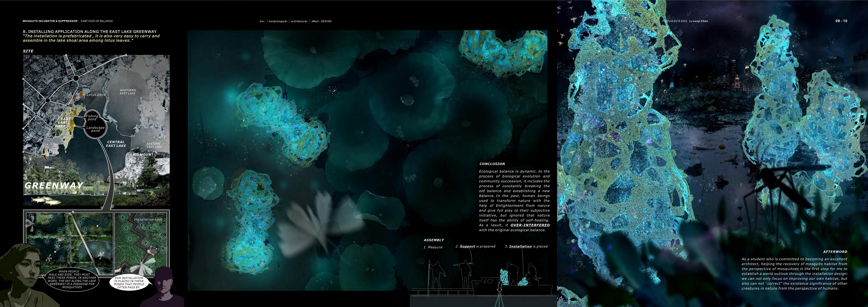Click the underlined Support step label
The height and width of the screenshot is (307, 868).
(467, 246)
